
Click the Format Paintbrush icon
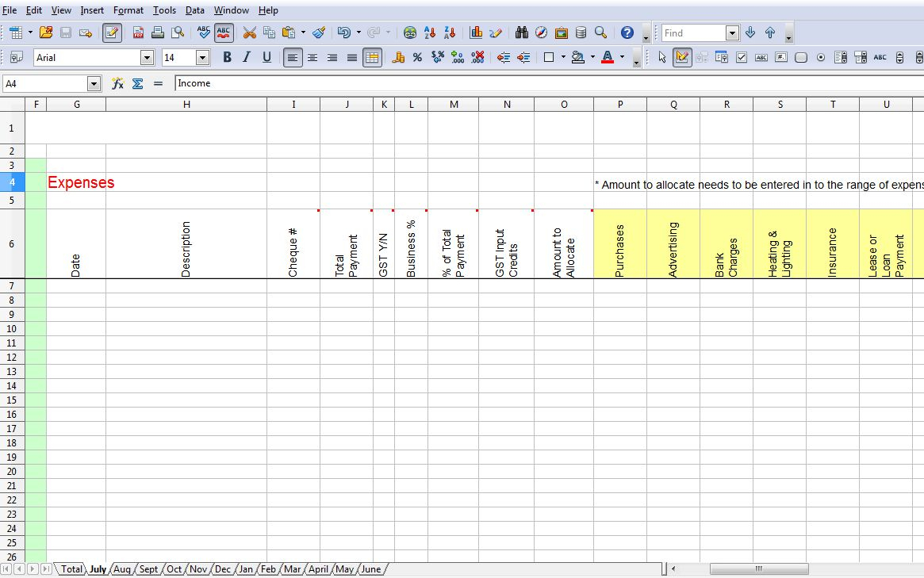pos(319,33)
